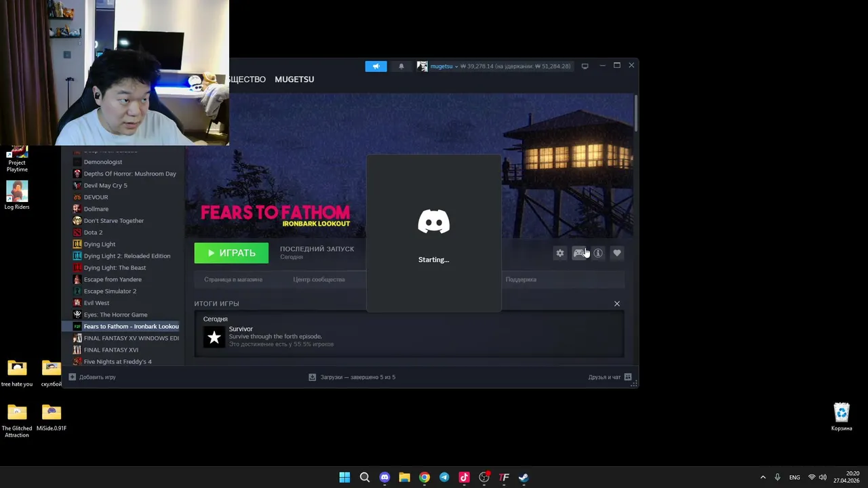Image resolution: width=868 pixels, height=488 pixels.
Task: Open Project Playtime desktop shortcut
Action: point(17,159)
